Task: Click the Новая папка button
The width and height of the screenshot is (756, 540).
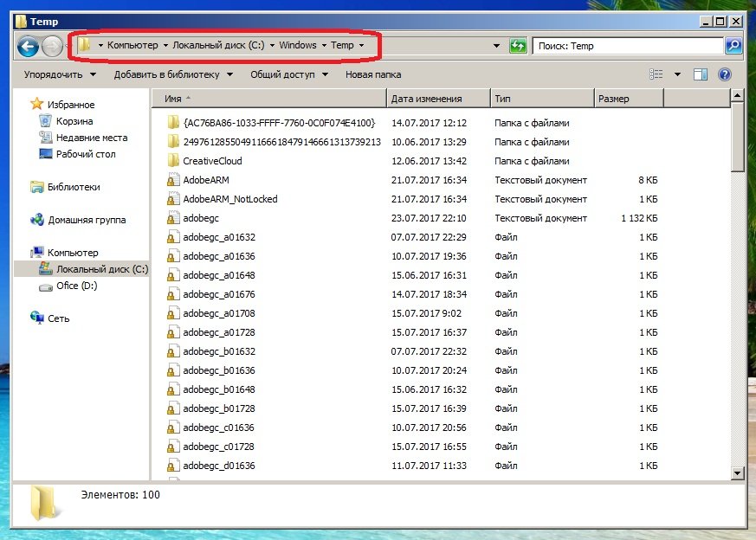Action: click(x=373, y=74)
